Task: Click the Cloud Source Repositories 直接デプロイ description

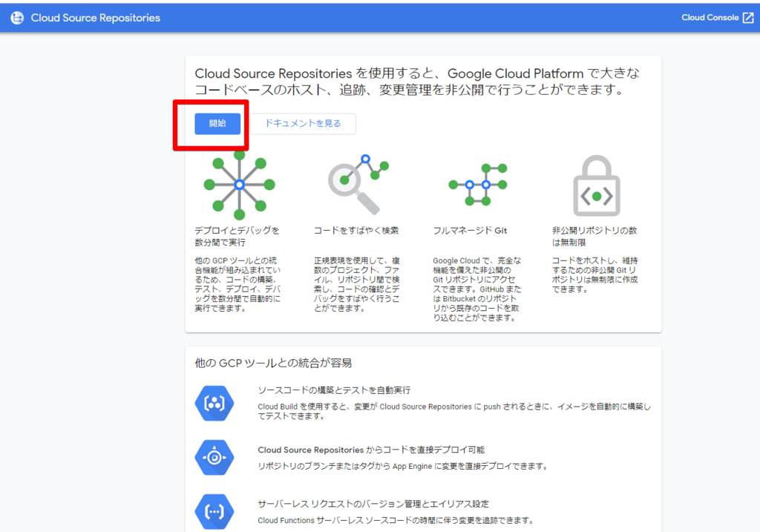Action: tap(371, 449)
